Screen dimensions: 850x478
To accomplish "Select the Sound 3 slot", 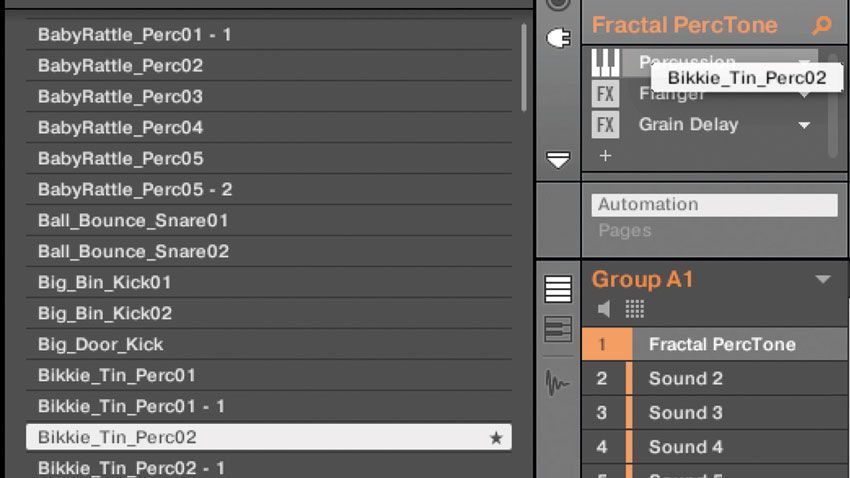I will [x=714, y=412].
